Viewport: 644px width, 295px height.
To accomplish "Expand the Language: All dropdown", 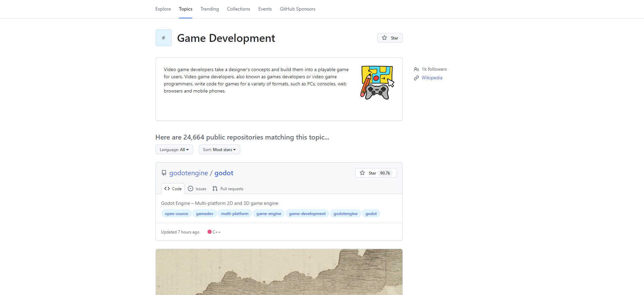I will 174,149.
